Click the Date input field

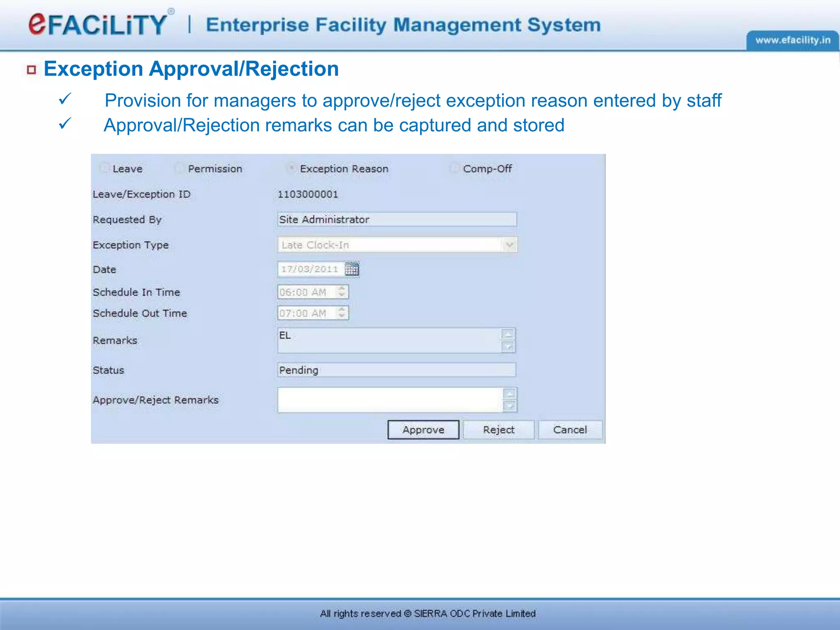tap(311, 269)
